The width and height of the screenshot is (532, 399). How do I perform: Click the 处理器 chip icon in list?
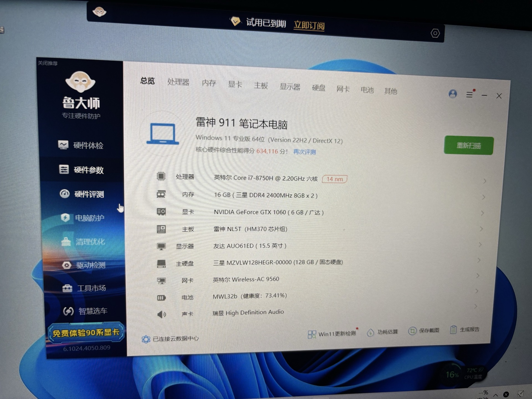161,176
